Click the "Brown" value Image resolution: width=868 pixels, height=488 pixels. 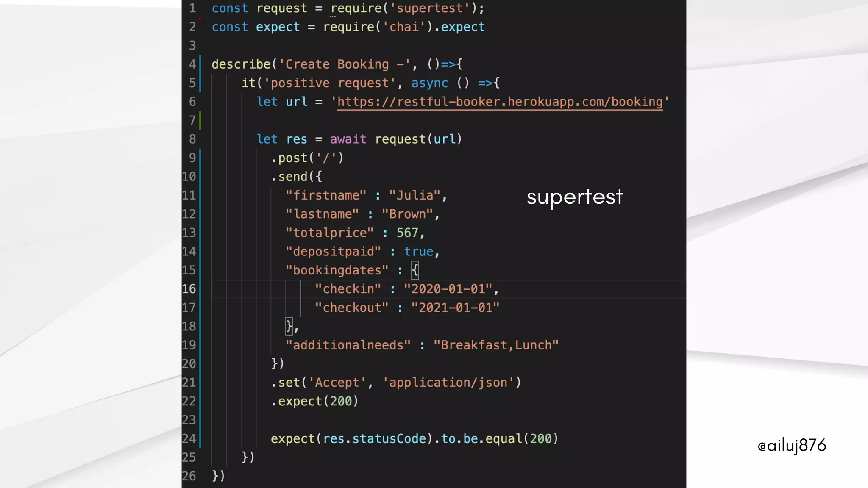point(408,214)
